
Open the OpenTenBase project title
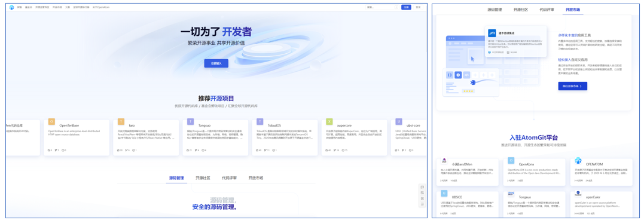click(x=69, y=126)
